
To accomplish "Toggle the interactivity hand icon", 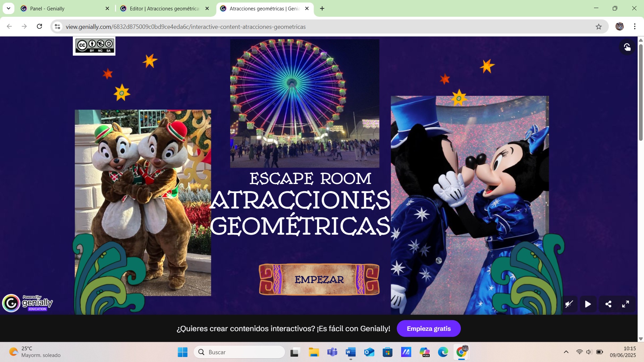I will [x=627, y=47].
